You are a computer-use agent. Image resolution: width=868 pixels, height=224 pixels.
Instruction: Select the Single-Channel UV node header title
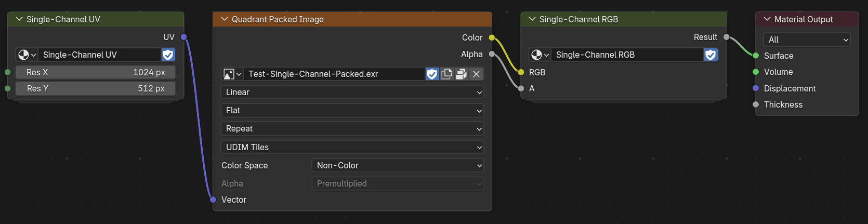click(63, 19)
